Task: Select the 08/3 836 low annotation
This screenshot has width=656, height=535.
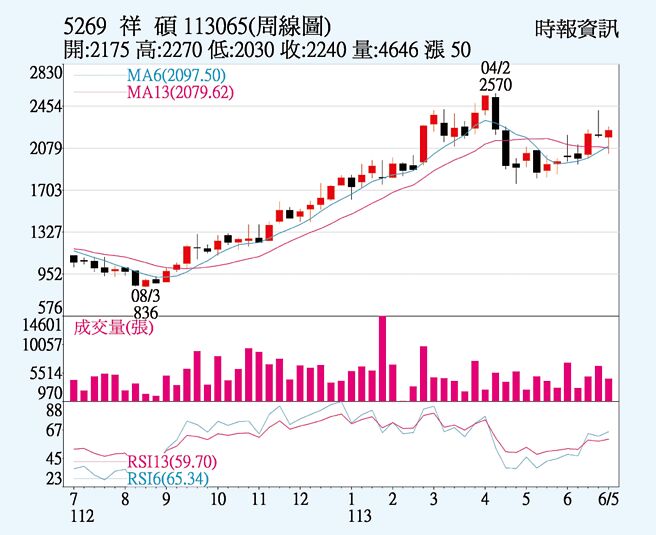Action: (146, 305)
